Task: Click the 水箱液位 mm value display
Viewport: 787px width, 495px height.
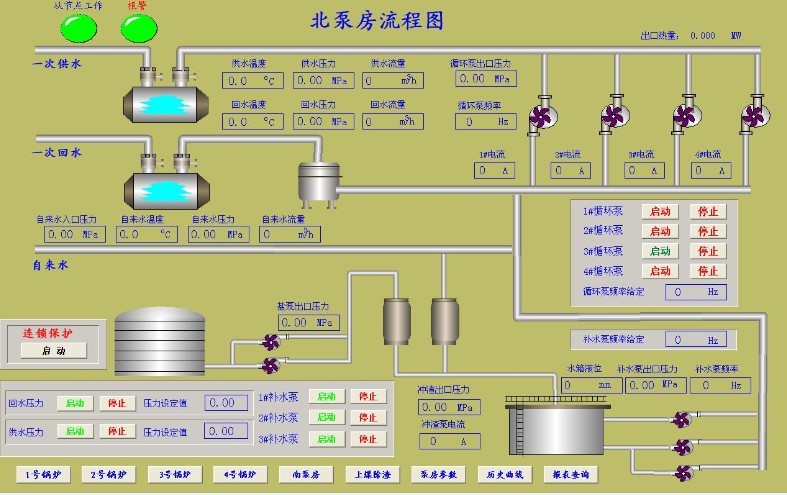Action: pyautogui.click(x=591, y=385)
